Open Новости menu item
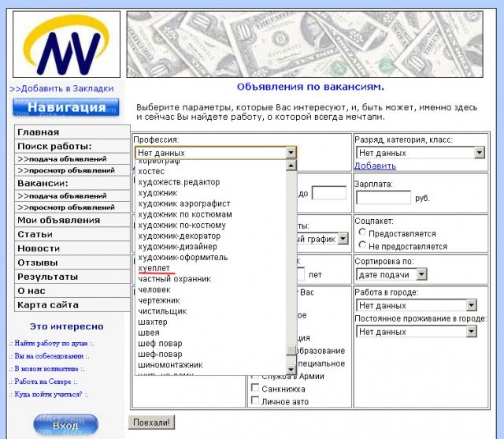The height and width of the screenshot is (439, 504). (x=72, y=248)
